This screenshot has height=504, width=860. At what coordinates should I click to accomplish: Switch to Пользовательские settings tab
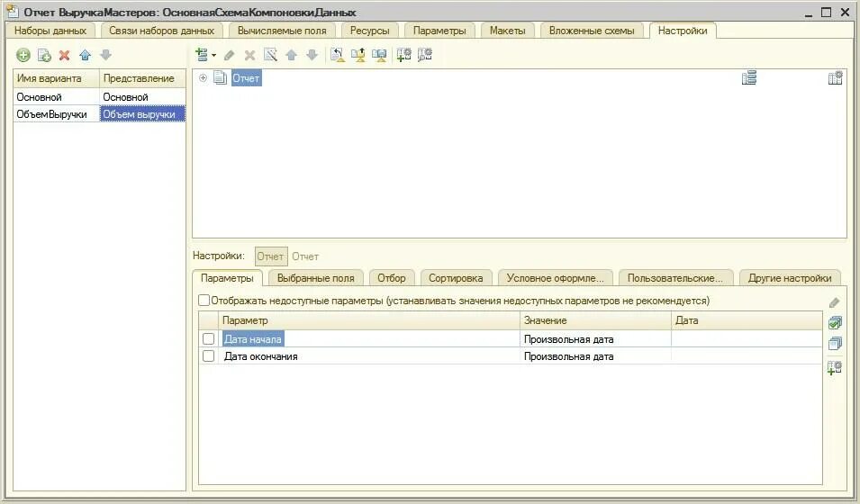coord(675,278)
